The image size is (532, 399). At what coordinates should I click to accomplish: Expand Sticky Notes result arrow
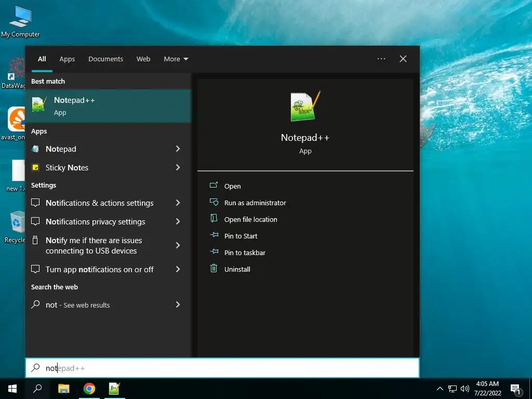(x=178, y=167)
